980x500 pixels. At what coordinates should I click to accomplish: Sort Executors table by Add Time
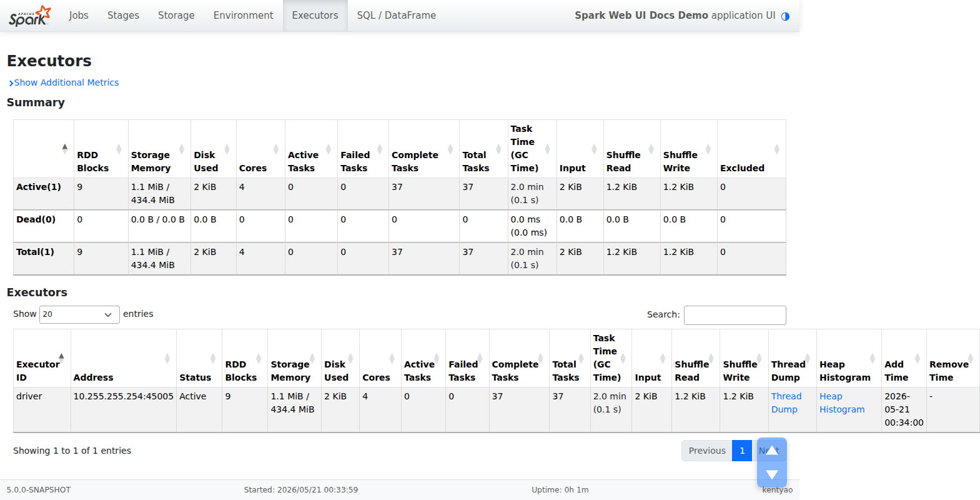pyautogui.click(x=904, y=358)
